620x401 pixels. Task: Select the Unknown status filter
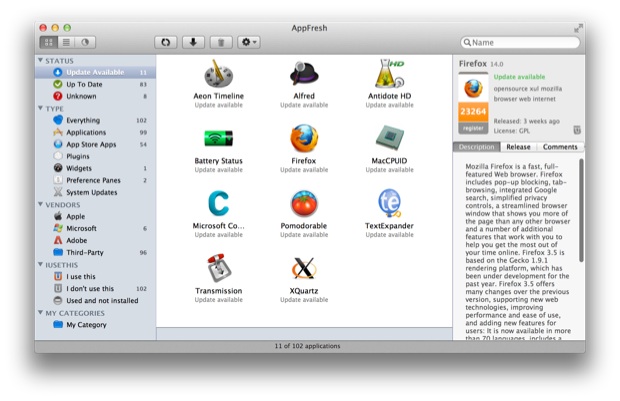[x=95, y=96]
